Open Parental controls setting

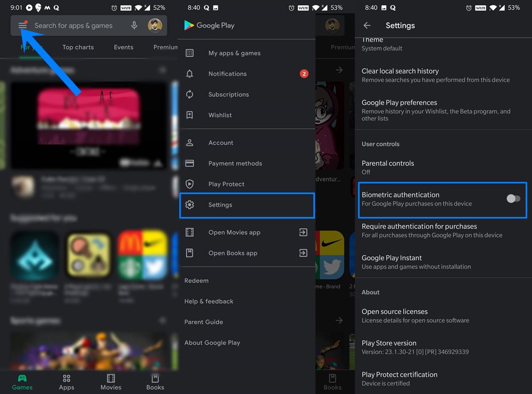point(443,167)
